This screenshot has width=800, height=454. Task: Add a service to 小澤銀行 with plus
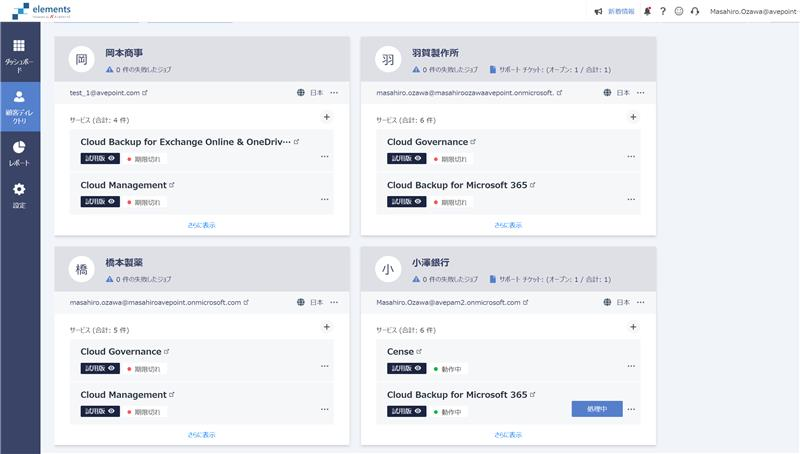633,327
